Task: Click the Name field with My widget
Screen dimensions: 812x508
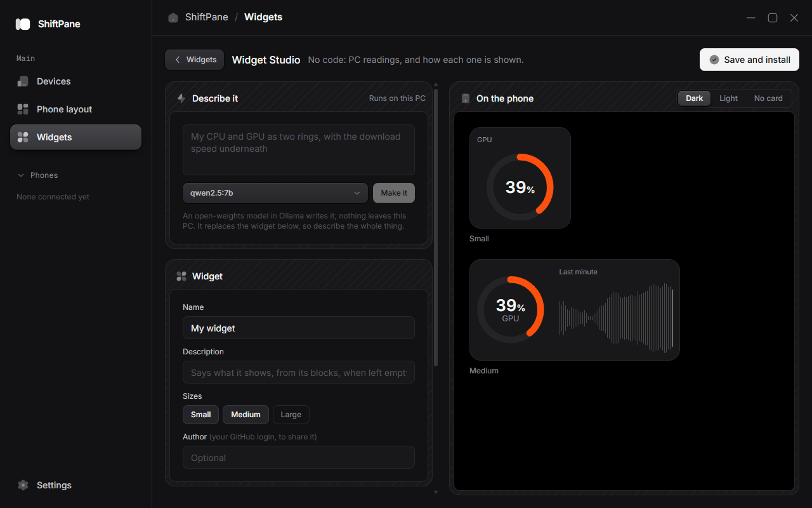Action: 299,328
